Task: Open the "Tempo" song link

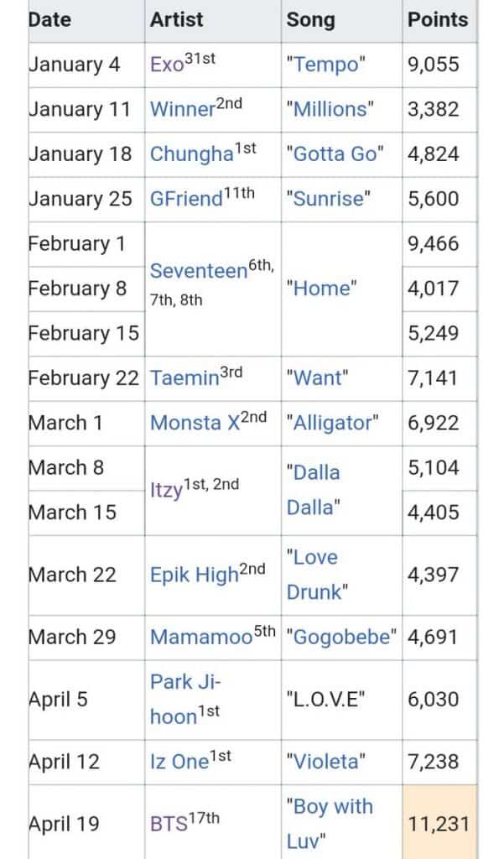Action: point(325,65)
